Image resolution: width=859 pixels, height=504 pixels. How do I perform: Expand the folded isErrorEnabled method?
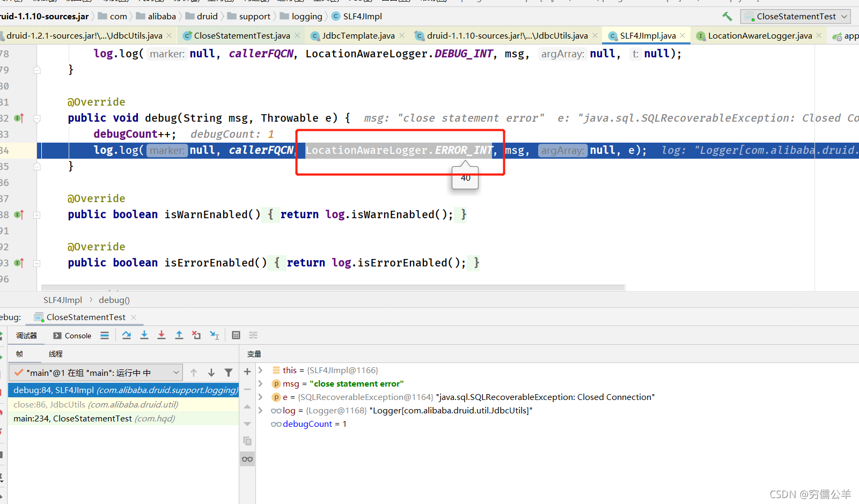37,263
